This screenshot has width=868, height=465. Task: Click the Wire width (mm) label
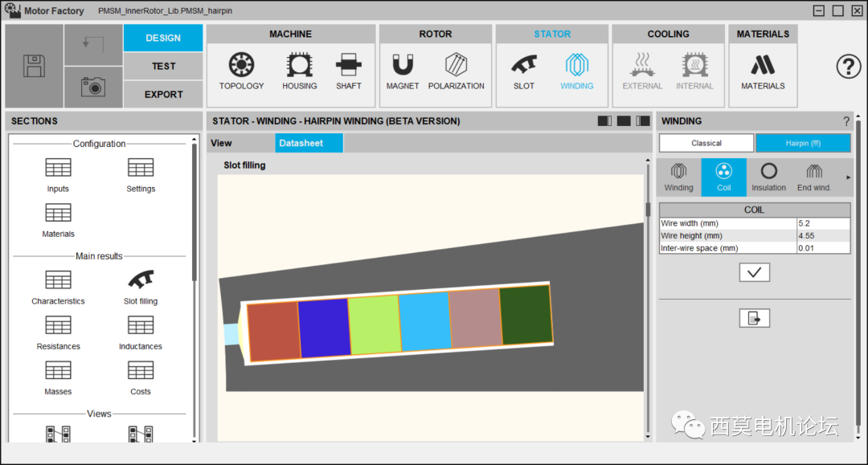click(x=690, y=223)
